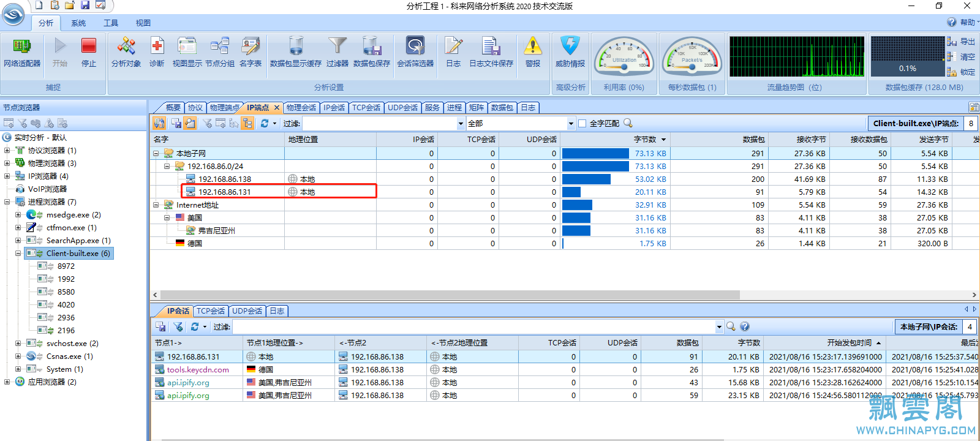Expand 协议浏览器 (1) in node browser
The height and width of the screenshot is (441, 980).
click(x=7, y=151)
